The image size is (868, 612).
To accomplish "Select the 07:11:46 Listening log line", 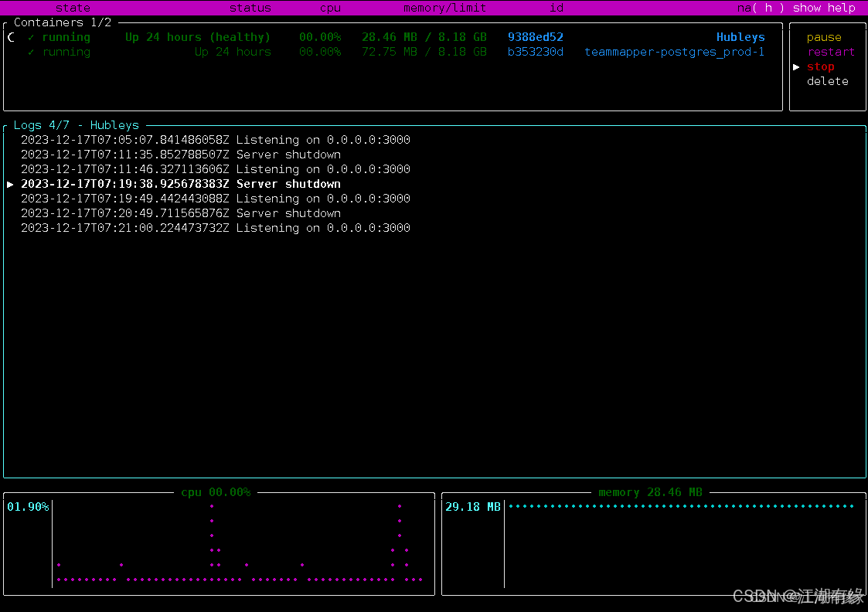I will [216, 169].
